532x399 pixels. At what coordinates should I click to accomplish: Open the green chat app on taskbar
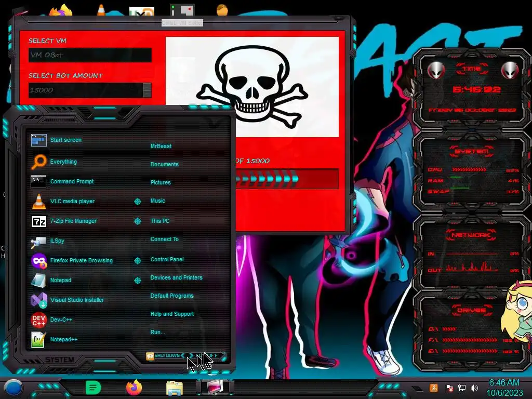point(94,388)
